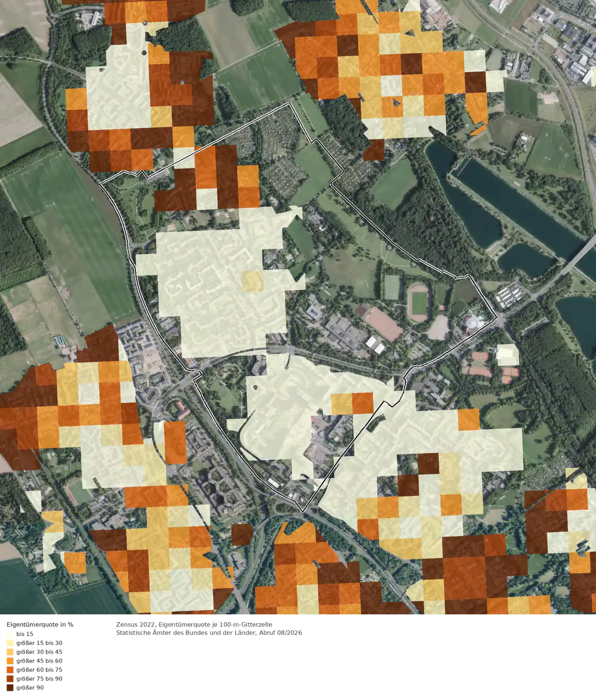Click the legend label "größer 75 bis 90"
Screen dimensions: 596x700
point(40,679)
